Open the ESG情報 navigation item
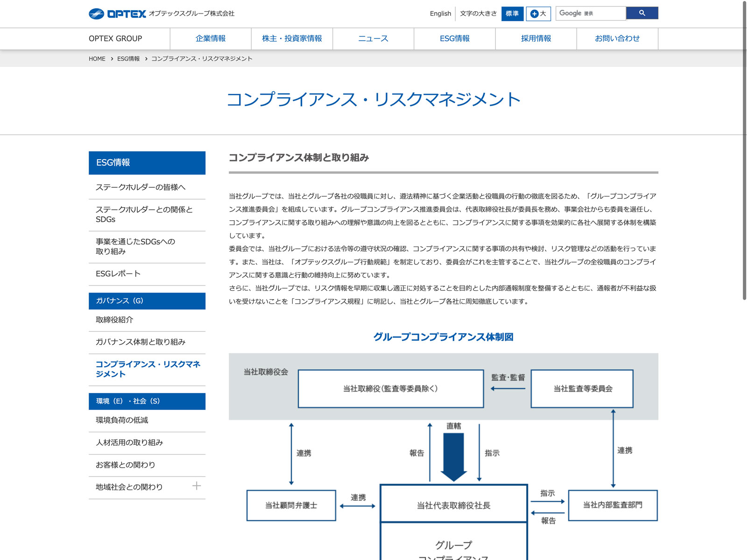747x560 pixels. (x=454, y=39)
